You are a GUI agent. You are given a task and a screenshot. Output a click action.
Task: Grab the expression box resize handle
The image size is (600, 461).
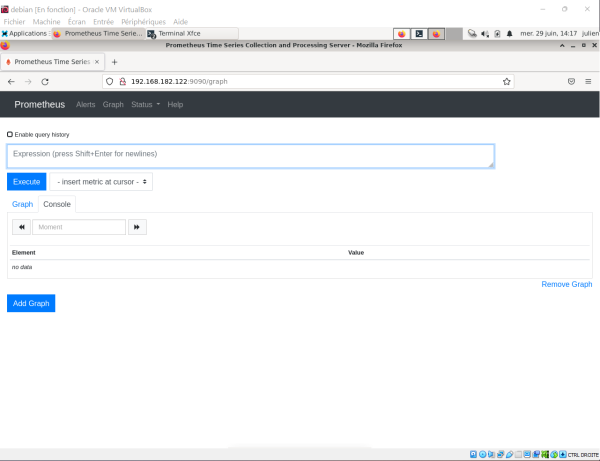491,165
